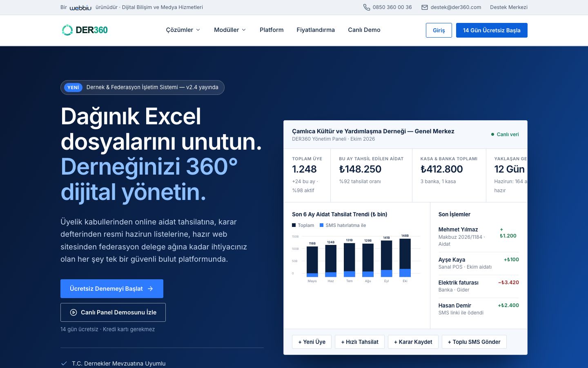The height and width of the screenshot is (368, 588).
Task: Click Ücretsiz Denemeyi Başlat button
Action: 112,289
